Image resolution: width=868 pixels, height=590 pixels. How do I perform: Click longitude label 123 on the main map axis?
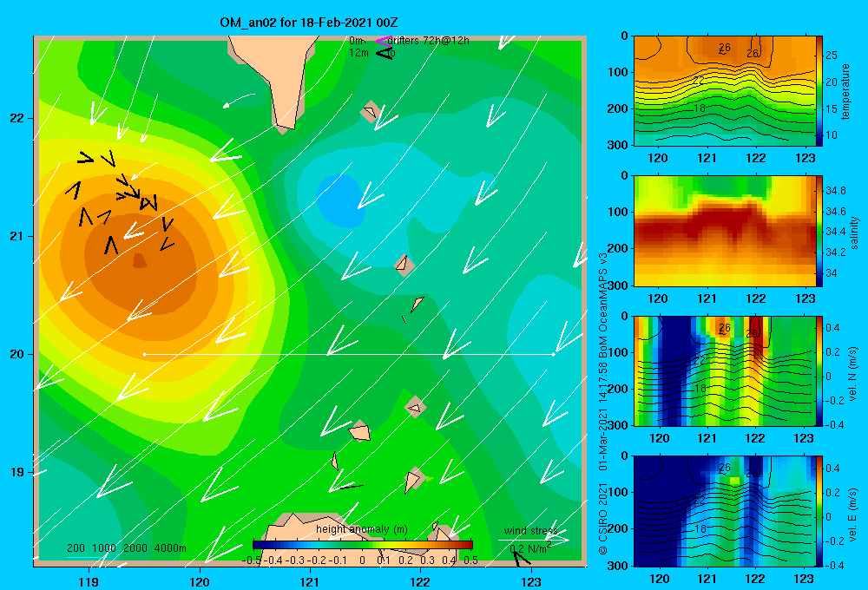click(531, 581)
